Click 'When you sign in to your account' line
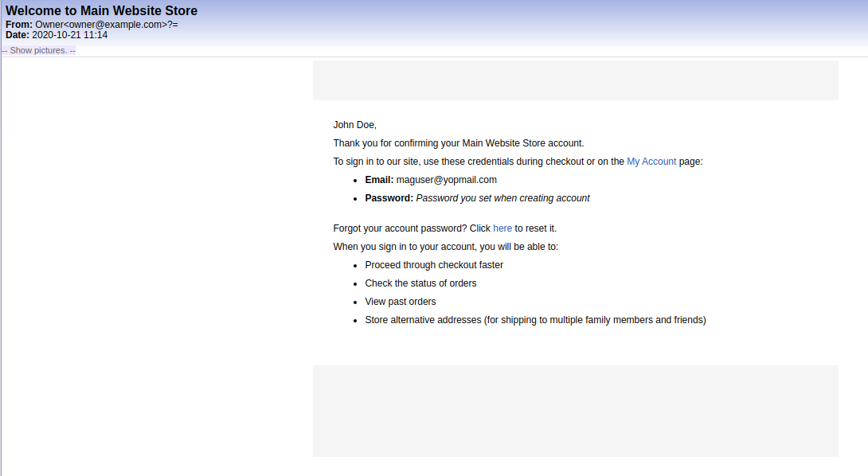 click(446, 247)
